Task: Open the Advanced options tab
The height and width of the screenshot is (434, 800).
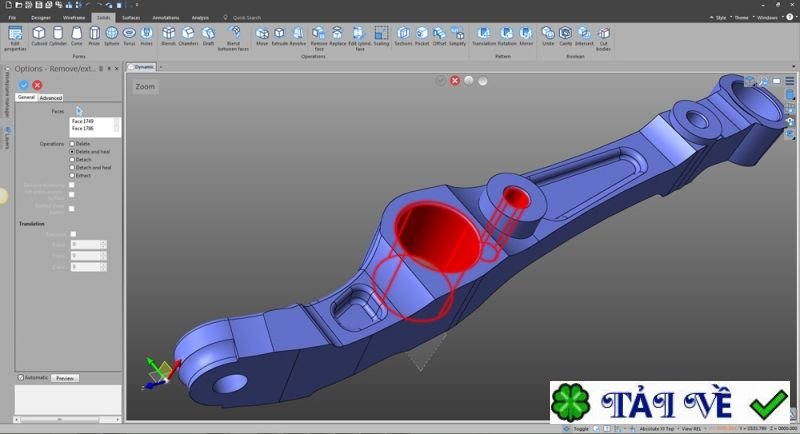Action: point(50,97)
